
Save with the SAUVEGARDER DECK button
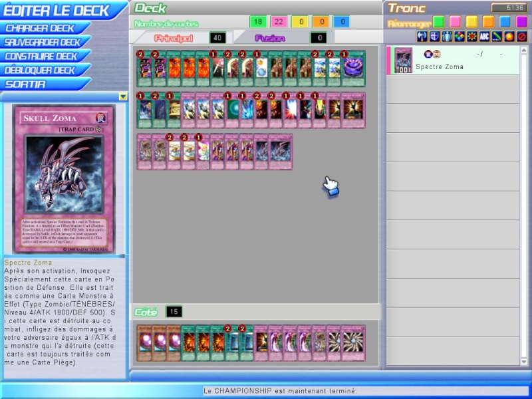[44, 42]
